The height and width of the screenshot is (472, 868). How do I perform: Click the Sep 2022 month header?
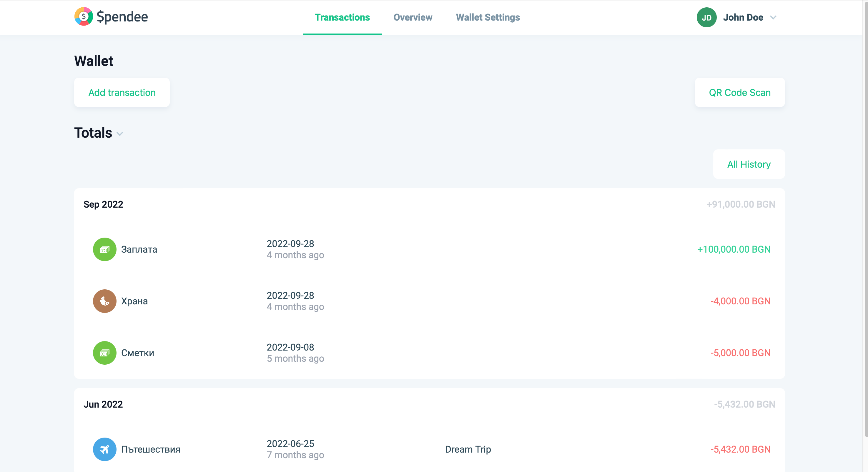click(103, 204)
